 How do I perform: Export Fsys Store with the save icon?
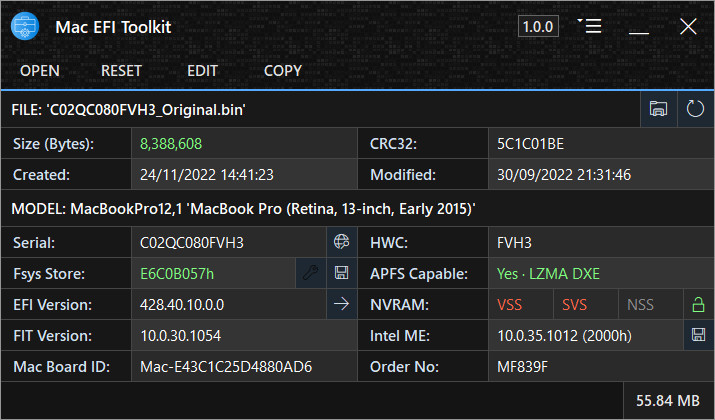(x=342, y=273)
